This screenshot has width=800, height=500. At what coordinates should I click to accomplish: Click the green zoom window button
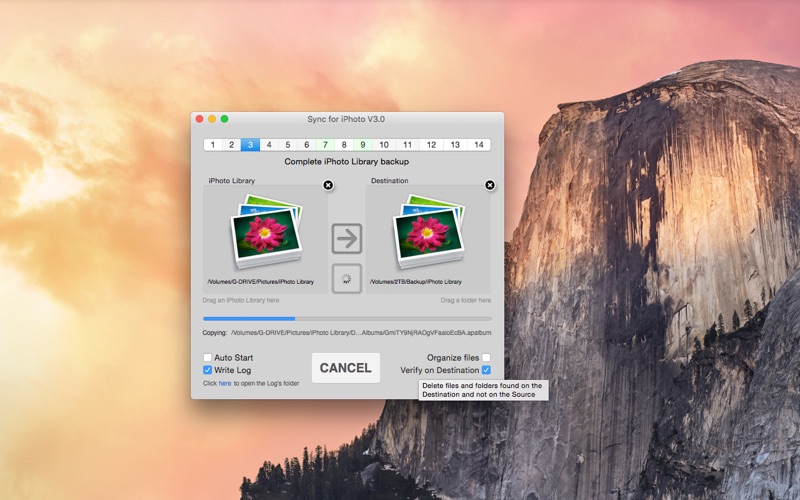[224, 119]
